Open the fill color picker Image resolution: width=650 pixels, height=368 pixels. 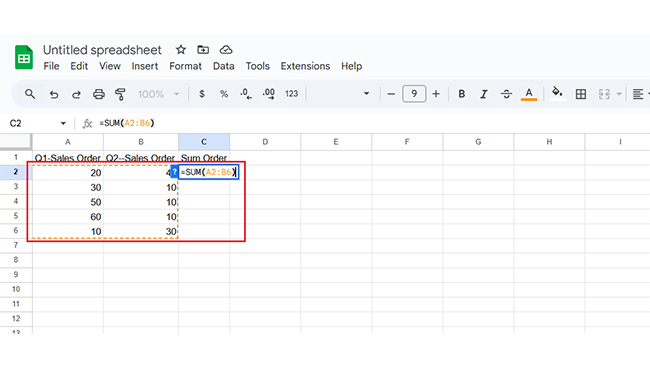(x=557, y=93)
